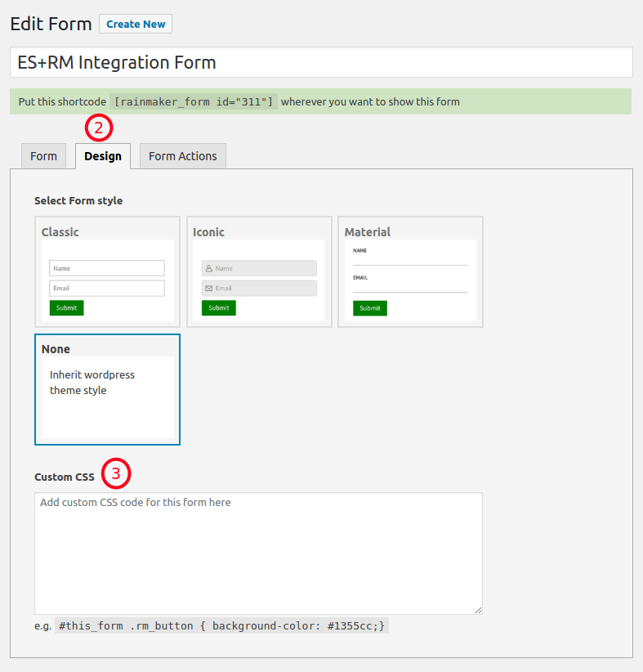Image resolution: width=643 pixels, height=672 pixels.
Task: Click the envelope icon in Iconic preview
Action: [x=209, y=288]
